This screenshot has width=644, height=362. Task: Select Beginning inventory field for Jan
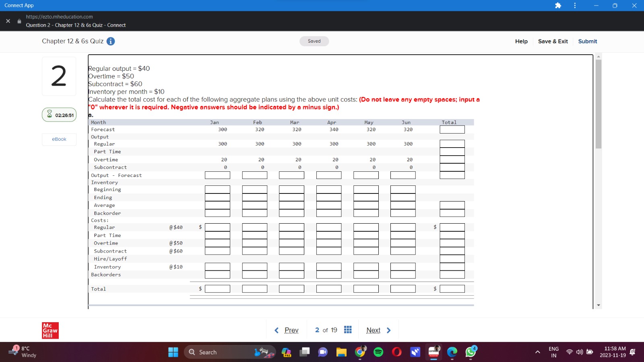217,189
